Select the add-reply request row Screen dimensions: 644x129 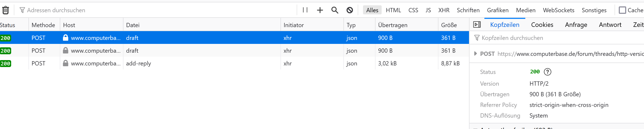[x=234, y=63]
